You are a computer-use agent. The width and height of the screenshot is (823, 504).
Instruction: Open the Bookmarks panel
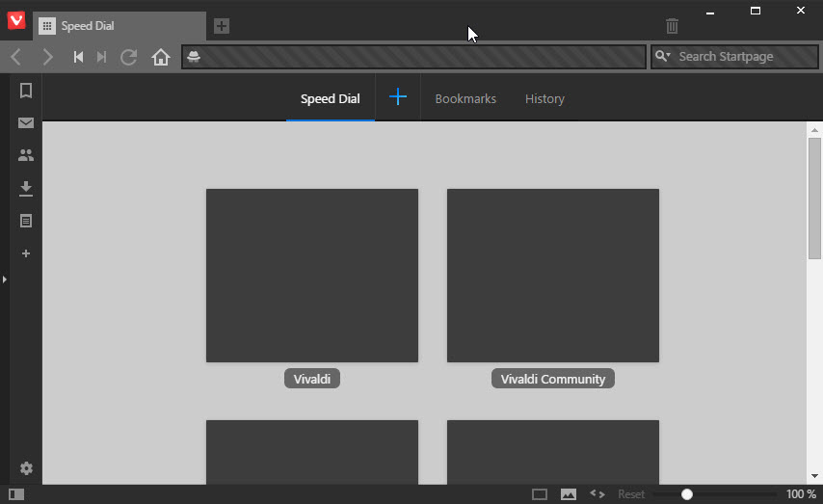point(26,91)
